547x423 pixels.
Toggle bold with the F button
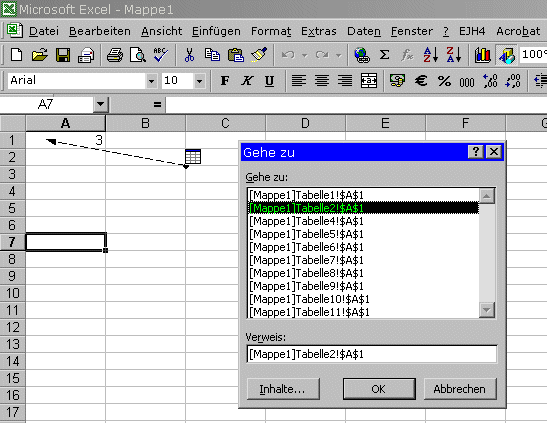point(225,81)
